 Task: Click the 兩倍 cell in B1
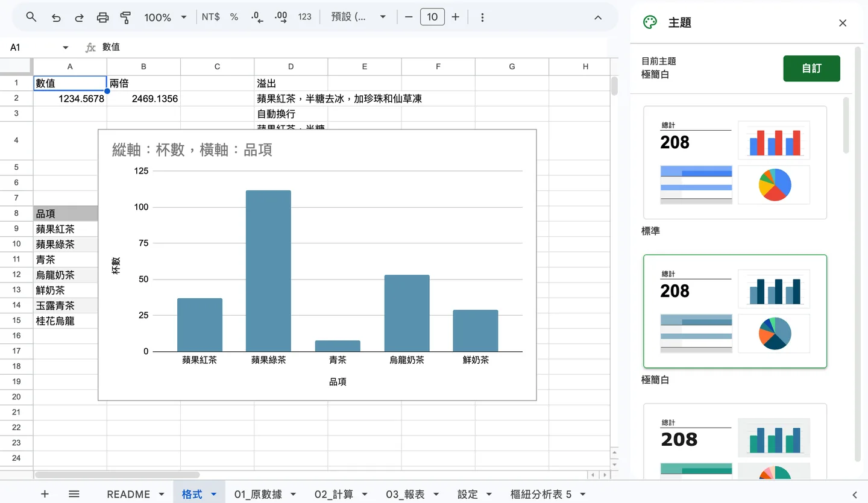(143, 83)
